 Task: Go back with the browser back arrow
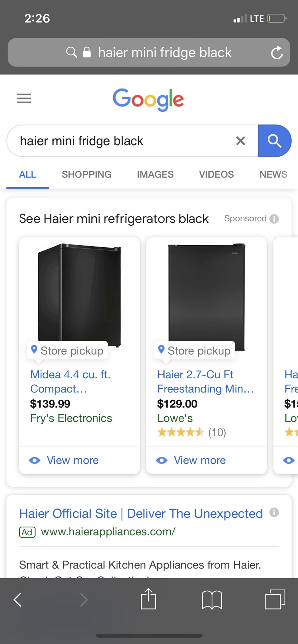(17, 599)
